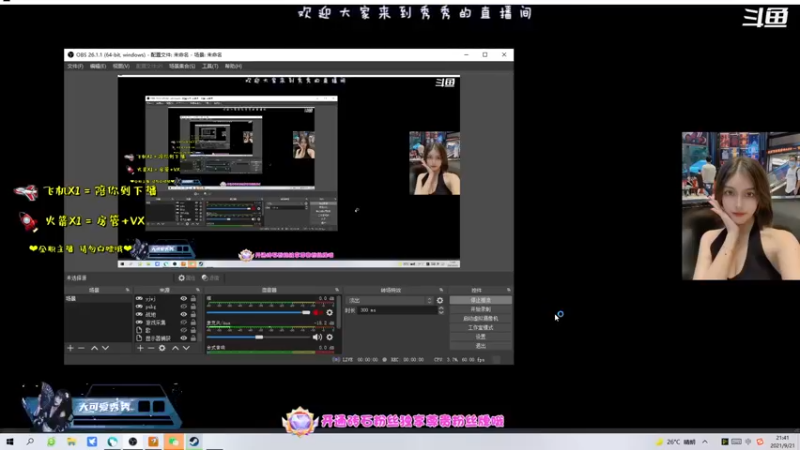
Task: Click the Stop Streaming button
Action: pos(481,301)
